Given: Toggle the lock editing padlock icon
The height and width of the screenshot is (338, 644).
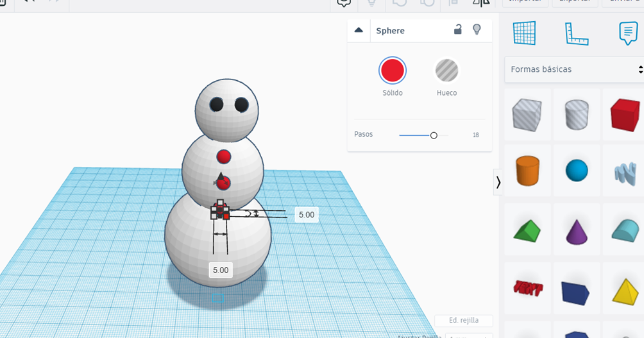Looking at the screenshot, I should (457, 29).
